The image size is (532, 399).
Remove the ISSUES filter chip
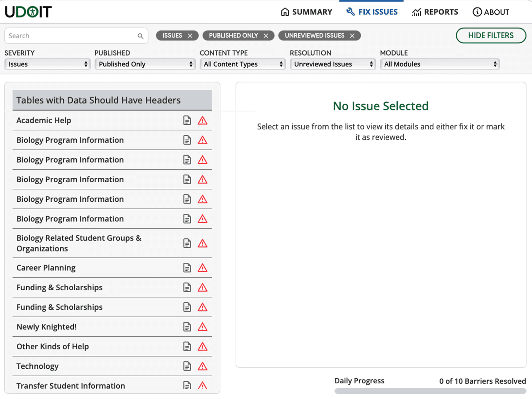190,36
